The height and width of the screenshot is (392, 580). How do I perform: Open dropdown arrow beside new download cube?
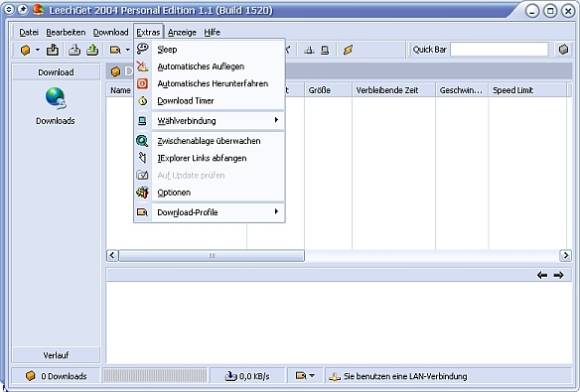coord(37,50)
